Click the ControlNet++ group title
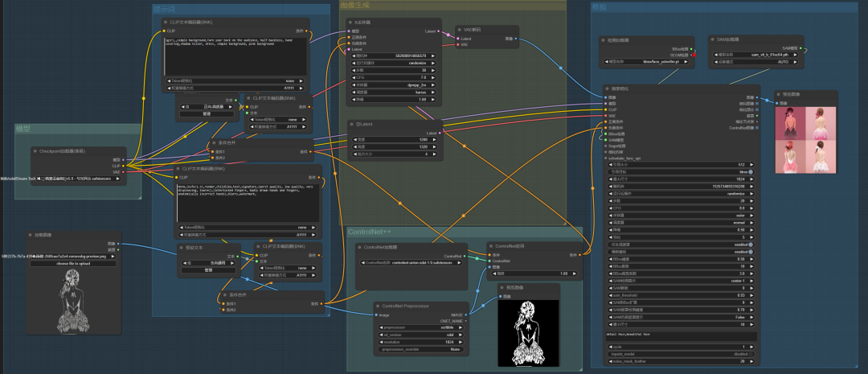Image resolution: width=868 pixels, height=374 pixels. click(x=369, y=232)
